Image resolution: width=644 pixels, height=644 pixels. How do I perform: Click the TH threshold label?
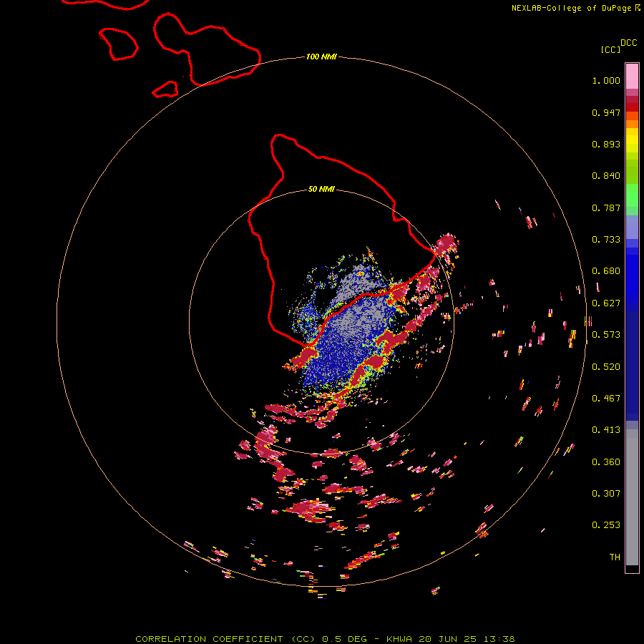pyautogui.click(x=615, y=557)
